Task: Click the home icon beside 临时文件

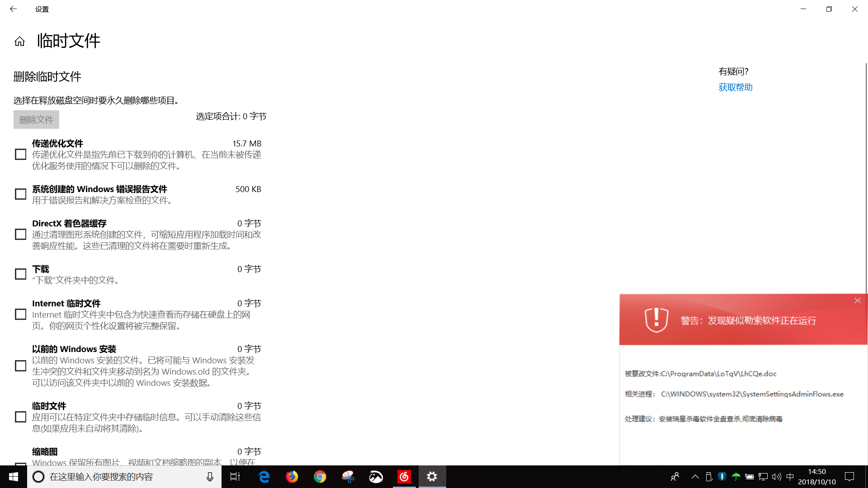Action: [x=19, y=42]
